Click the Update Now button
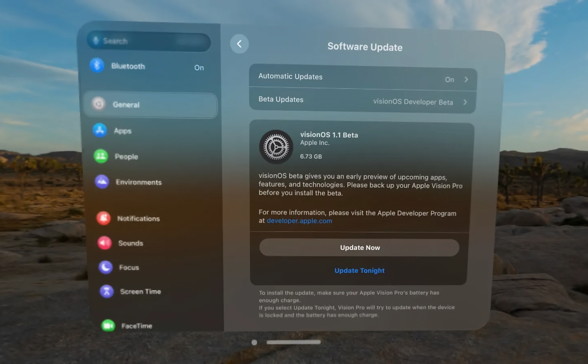 click(359, 247)
